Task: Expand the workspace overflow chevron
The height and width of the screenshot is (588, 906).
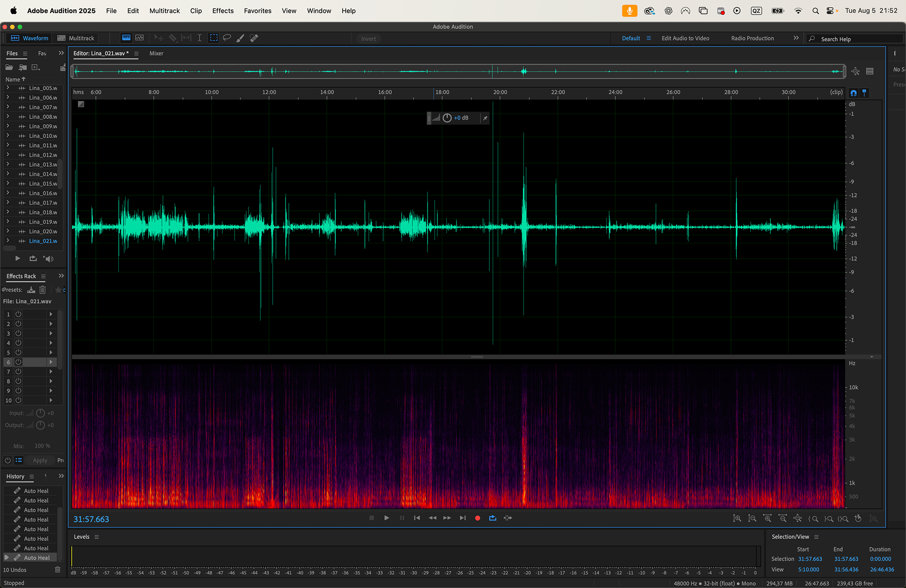Action: (796, 38)
